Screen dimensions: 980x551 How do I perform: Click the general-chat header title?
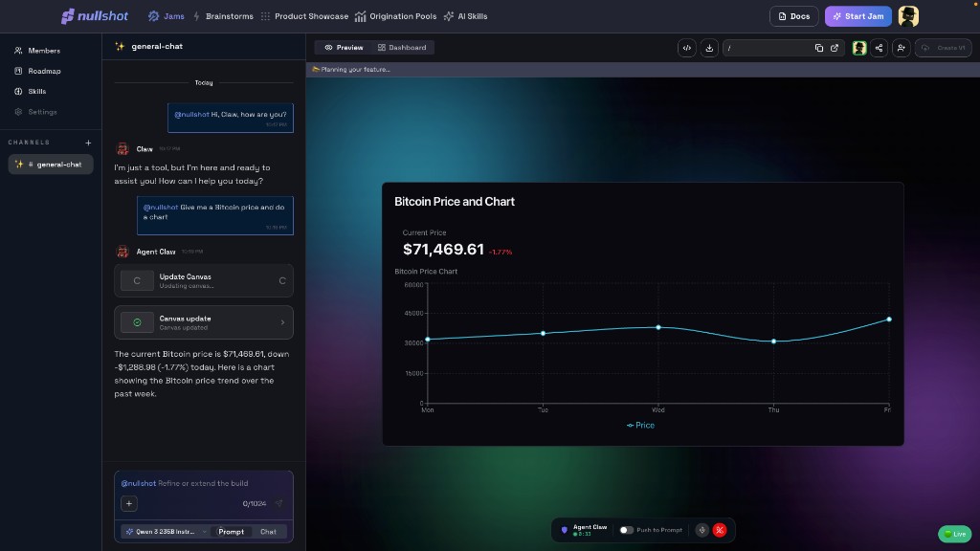click(x=157, y=46)
